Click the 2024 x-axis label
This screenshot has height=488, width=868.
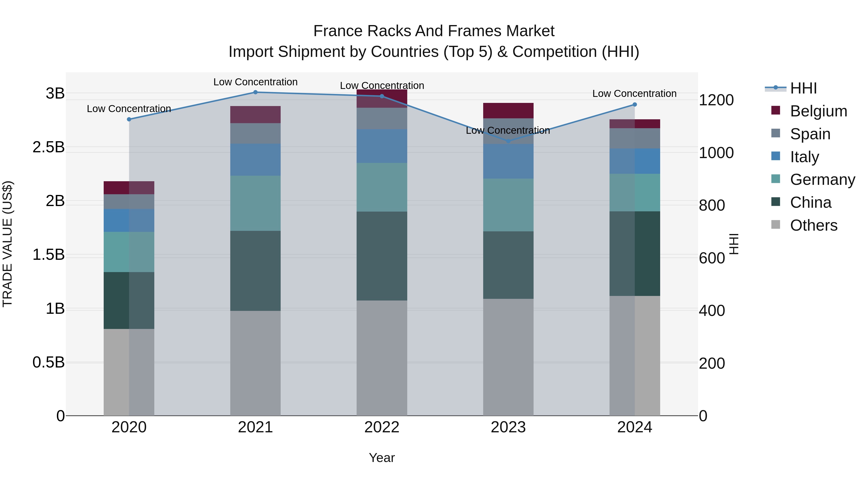point(635,427)
